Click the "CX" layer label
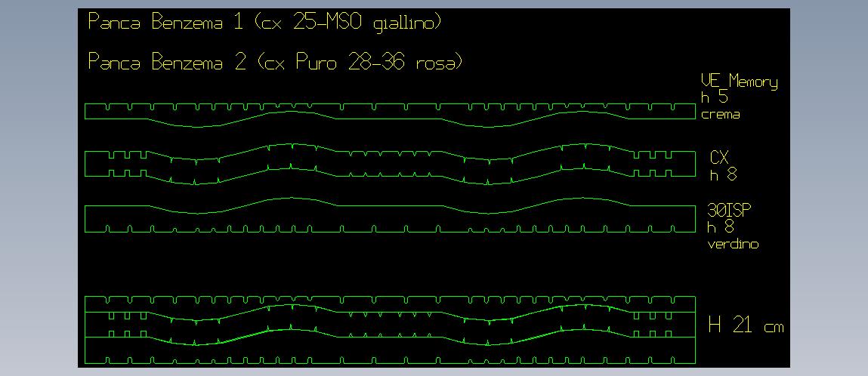The width and height of the screenshot is (868, 376). point(719,158)
